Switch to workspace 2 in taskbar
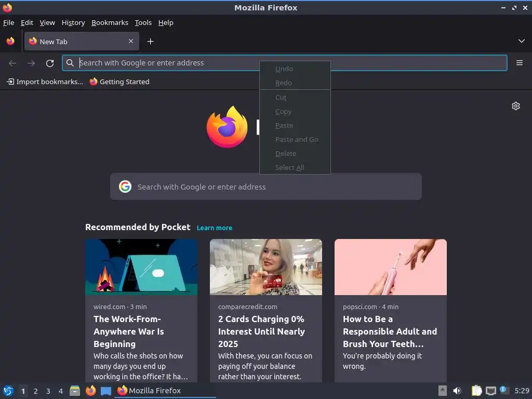The image size is (532, 399). click(36, 391)
